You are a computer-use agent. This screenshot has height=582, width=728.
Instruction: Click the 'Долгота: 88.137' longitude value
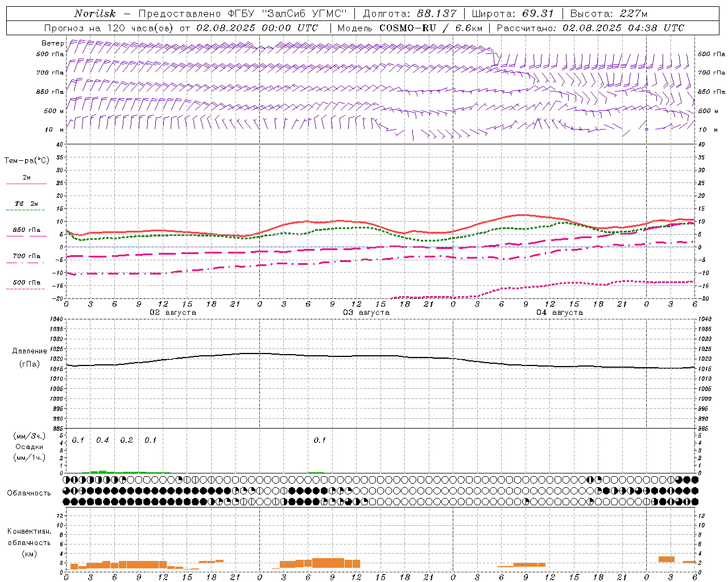click(x=409, y=14)
